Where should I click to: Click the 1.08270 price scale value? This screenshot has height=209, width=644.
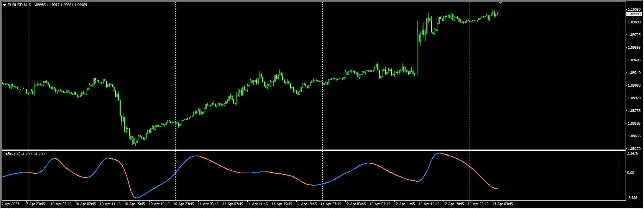coord(634,148)
